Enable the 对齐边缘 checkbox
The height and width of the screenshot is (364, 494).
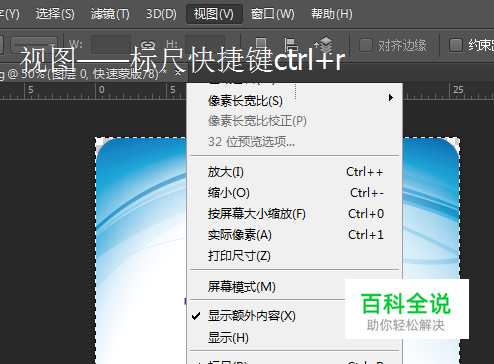pyautogui.click(x=366, y=45)
